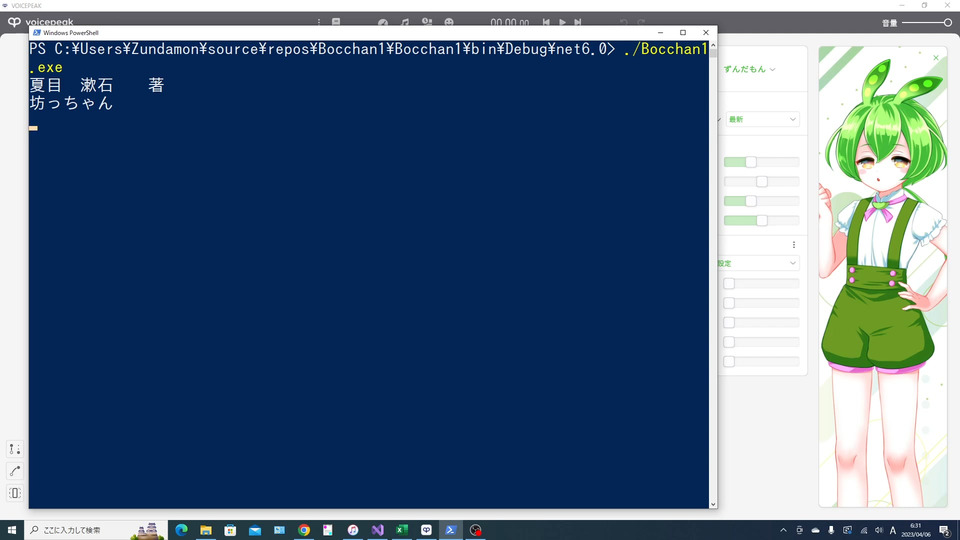Click PowerShell scrollbar down arrow
960x540 pixels.
point(713,504)
